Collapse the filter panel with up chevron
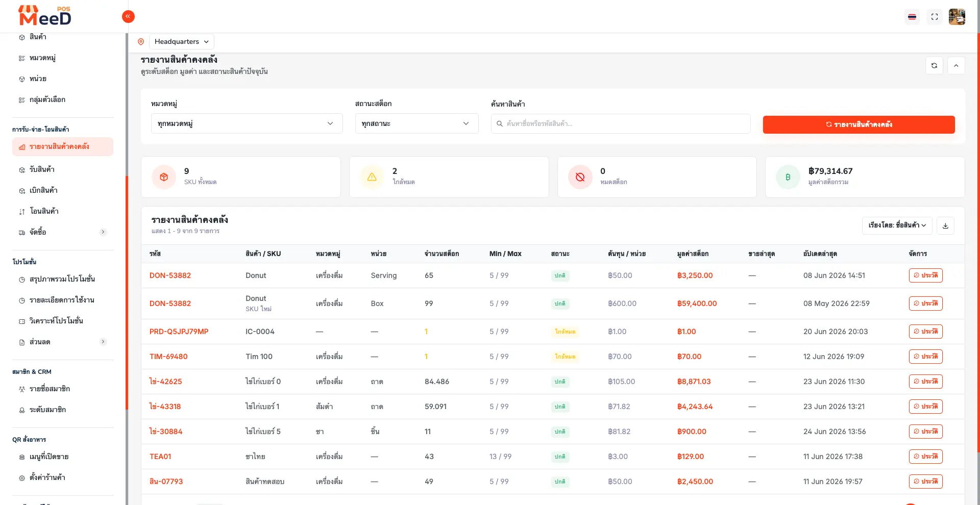Screen dimensions: 980x505 [956, 65]
